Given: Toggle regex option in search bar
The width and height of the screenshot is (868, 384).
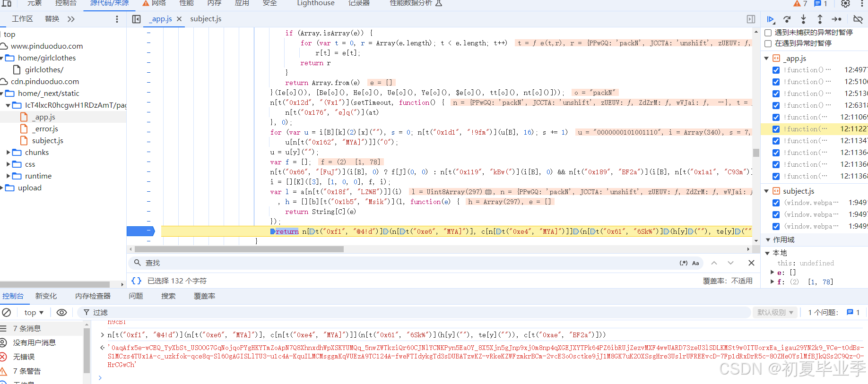Looking at the screenshot, I should (684, 263).
